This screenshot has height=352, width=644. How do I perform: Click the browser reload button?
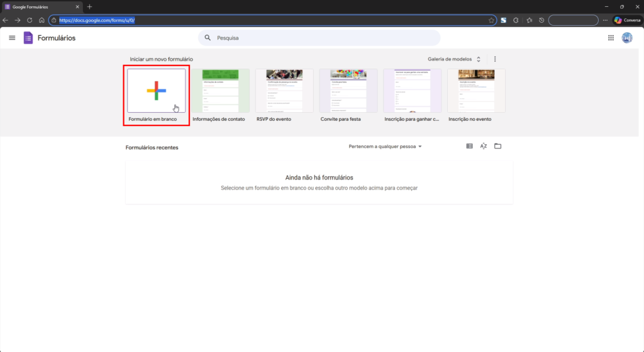coord(29,20)
